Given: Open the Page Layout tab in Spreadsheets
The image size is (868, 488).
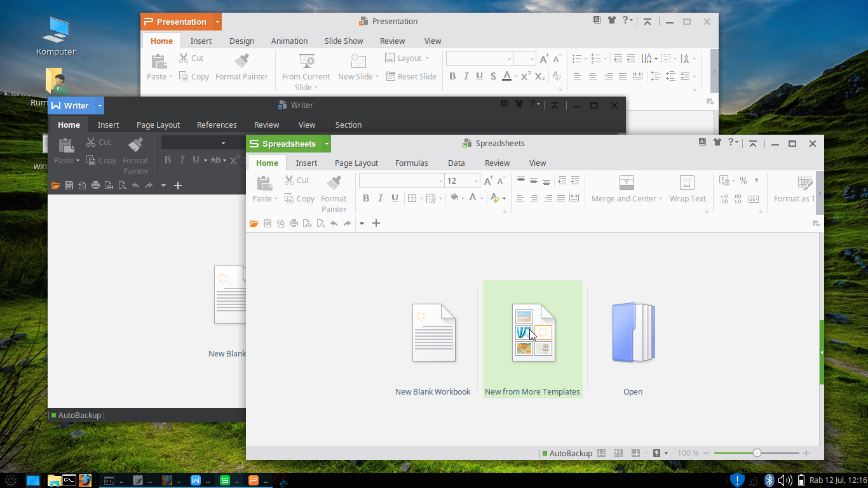Looking at the screenshot, I should [356, 163].
